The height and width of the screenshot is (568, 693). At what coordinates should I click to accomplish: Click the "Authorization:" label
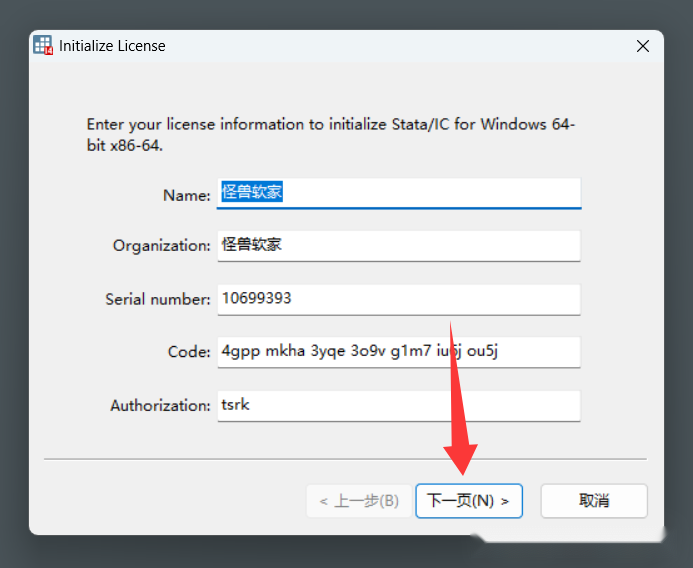(160, 405)
